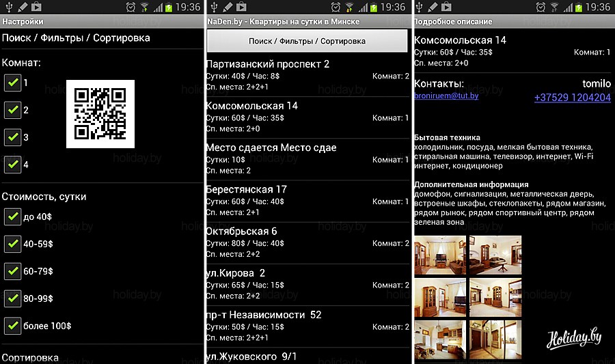Screen dimensions: 615x364
Task: Open the Партизанский проспект 2 listing
Action: (x=307, y=75)
